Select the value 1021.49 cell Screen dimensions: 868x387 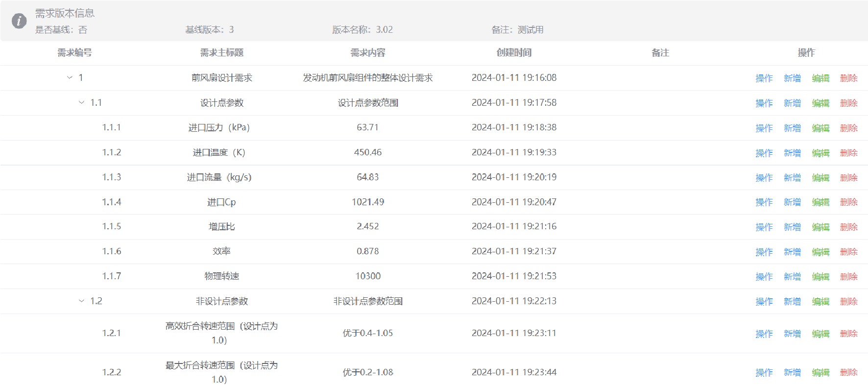tap(368, 202)
